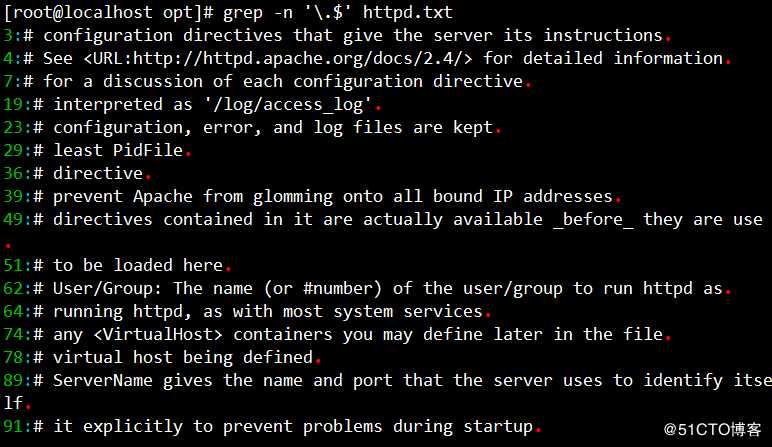Click the word Apache on line 39

coord(162,197)
